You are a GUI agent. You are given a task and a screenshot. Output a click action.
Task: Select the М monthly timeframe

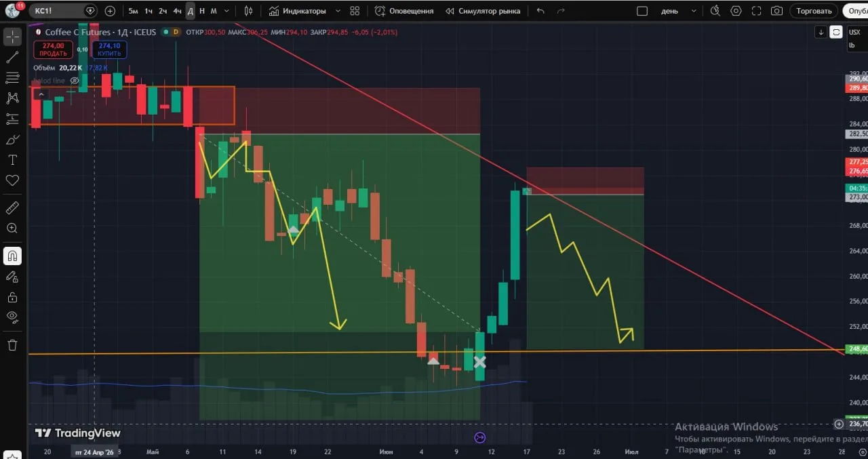click(x=214, y=11)
